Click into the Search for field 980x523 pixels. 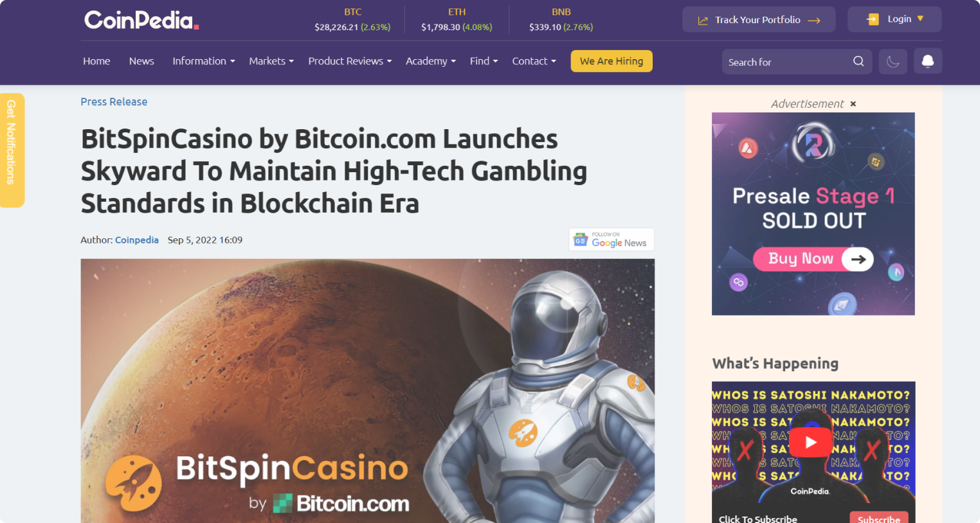coord(786,62)
